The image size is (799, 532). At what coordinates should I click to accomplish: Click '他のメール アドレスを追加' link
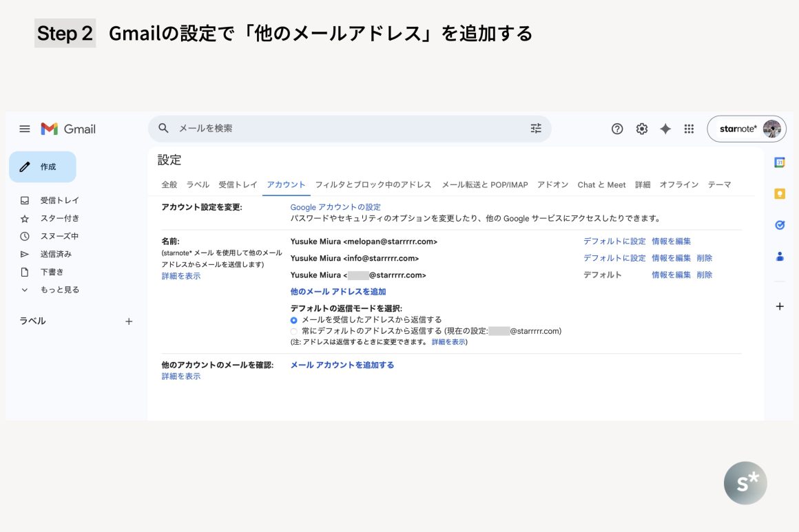[338, 292]
